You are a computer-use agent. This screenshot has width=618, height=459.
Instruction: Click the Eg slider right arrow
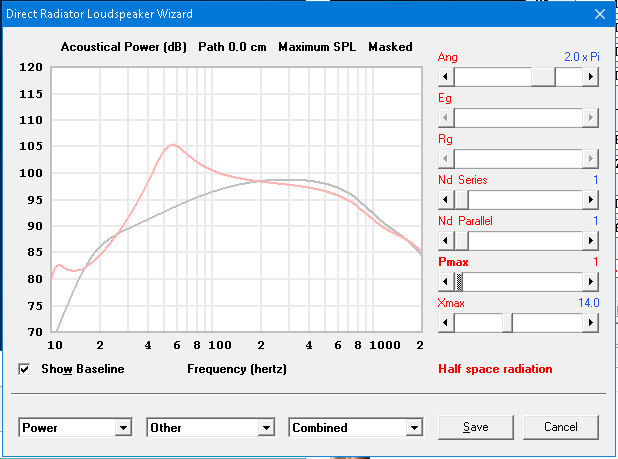pos(590,117)
